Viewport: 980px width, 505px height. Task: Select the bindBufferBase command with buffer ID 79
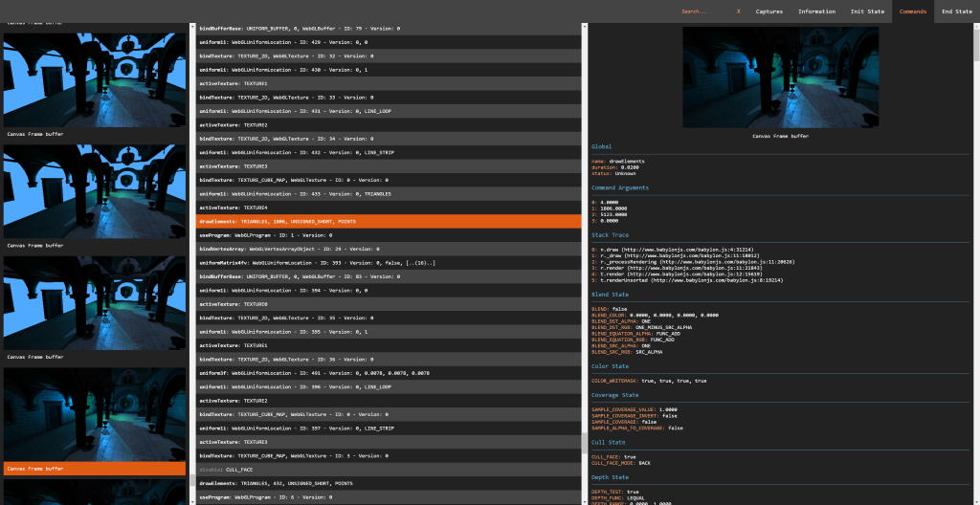tap(389, 29)
